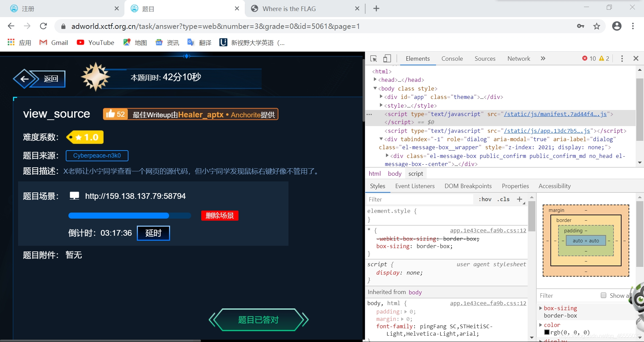Open the app.1e43cee css:12 link for * rule
The width and height of the screenshot is (644, 342).
(x=488, y=230)
